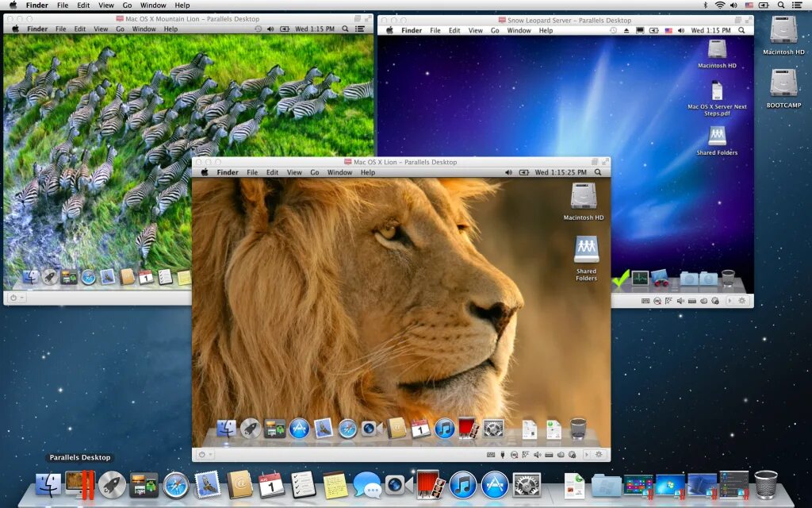Image resolution: width=812 pixels, height=508 pixels.
Task: Open Apple menu in the host menu bar
Action: coord(13,6)
